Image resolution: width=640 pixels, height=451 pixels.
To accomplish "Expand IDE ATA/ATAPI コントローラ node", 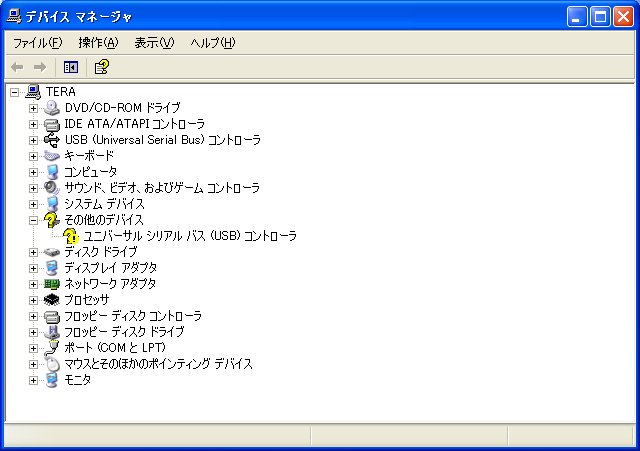I will (33, 124).
